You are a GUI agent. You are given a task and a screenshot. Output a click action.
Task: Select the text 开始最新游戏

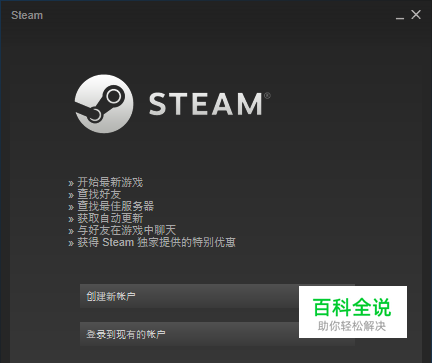coord(110,182)
